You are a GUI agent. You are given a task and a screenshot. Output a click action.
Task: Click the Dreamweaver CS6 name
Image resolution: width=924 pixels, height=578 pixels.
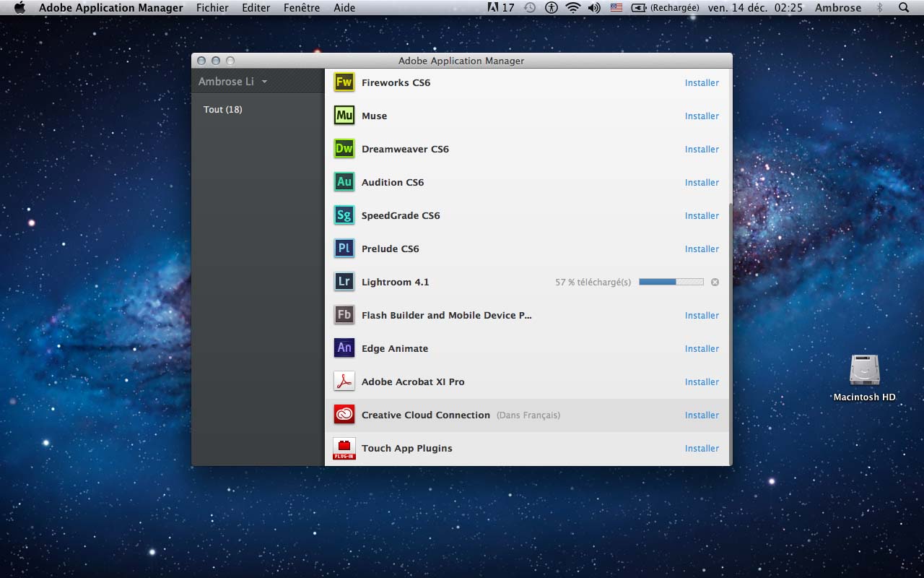[x=405, y=149]
